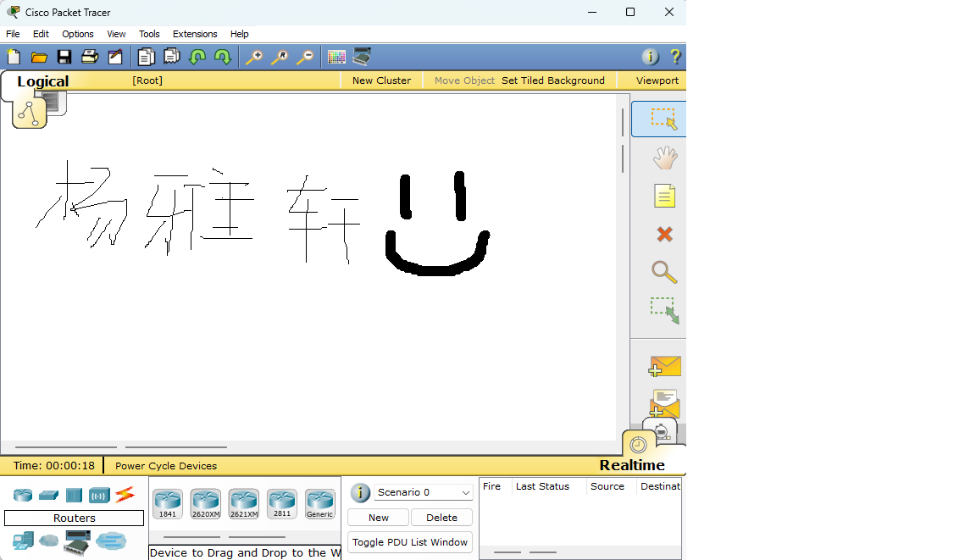The width and height of the screenshot is (976, 560).
Task: Select Hubs device category icon
Action: coord(74,496)
